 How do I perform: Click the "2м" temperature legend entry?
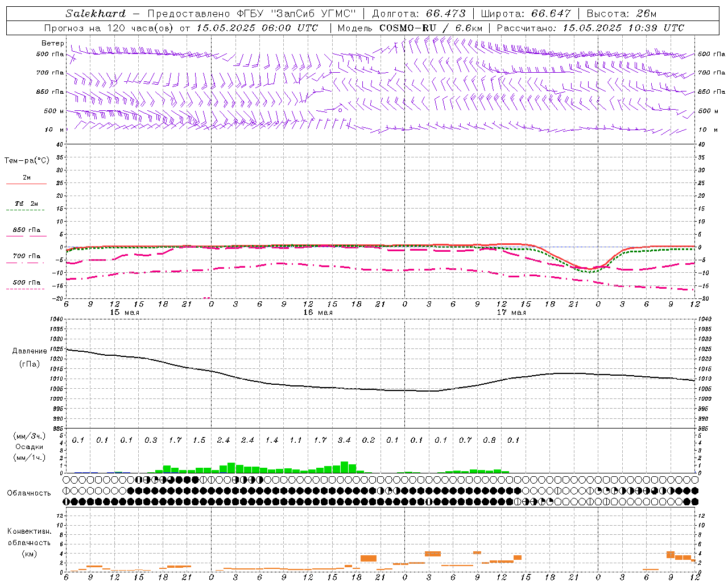click(x=27, y=178)
